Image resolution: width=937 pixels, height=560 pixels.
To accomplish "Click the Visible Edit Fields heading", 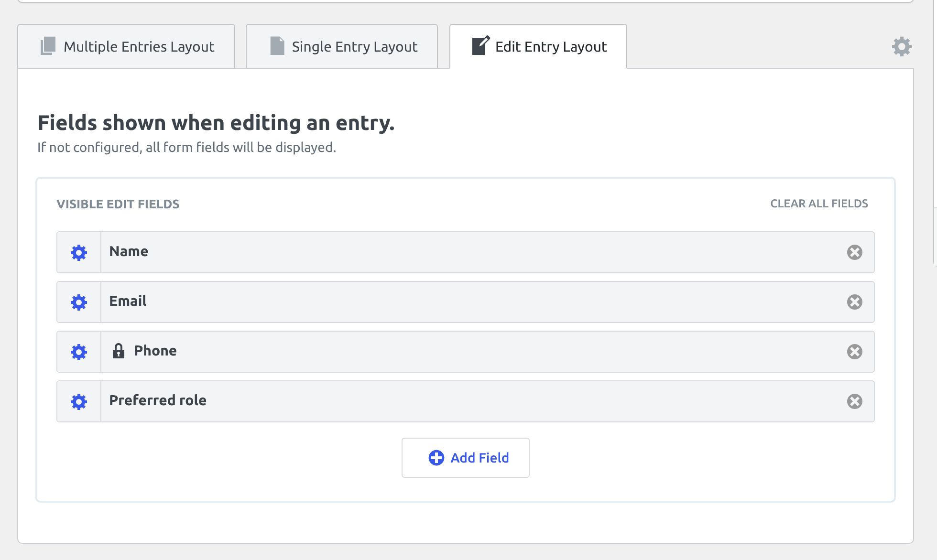I will [118, 204].
